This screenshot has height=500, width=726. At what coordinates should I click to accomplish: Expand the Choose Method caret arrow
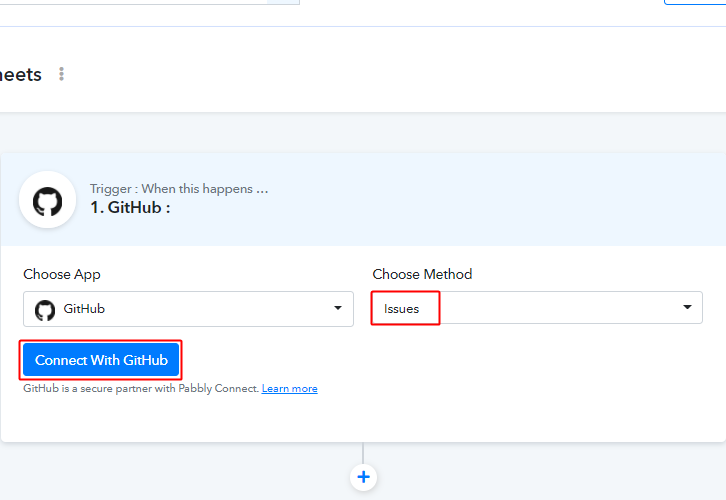coord(688,307)
